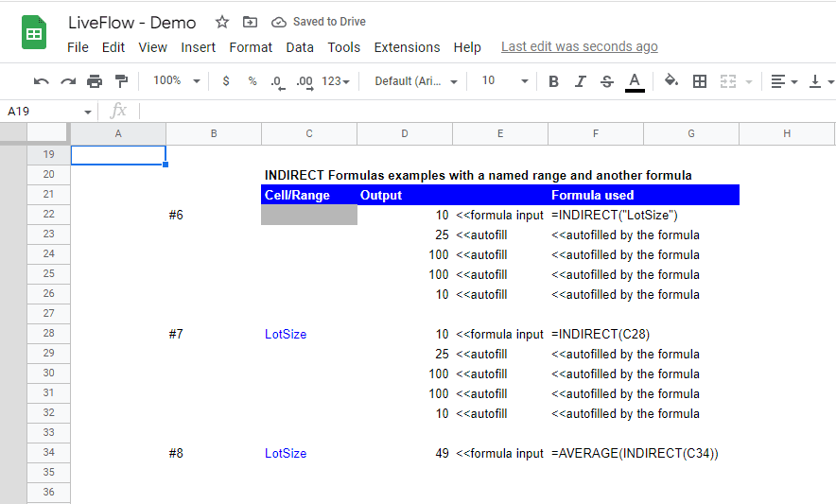Screen dimensions: 836x504
Task: Toggle italic formatting
Action: [x=580, y=81]
